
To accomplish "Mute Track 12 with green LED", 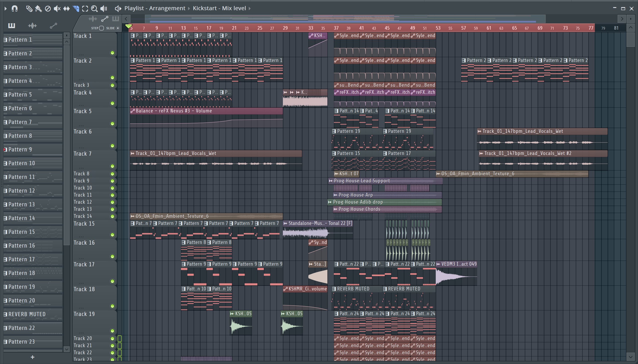I will (112, 202).
